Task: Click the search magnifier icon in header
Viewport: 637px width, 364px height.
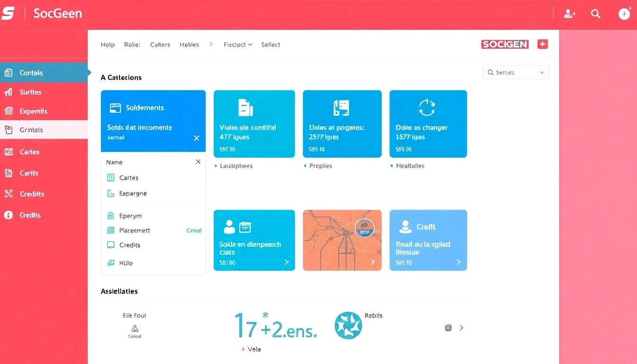Action: click(x=596, y=14)
